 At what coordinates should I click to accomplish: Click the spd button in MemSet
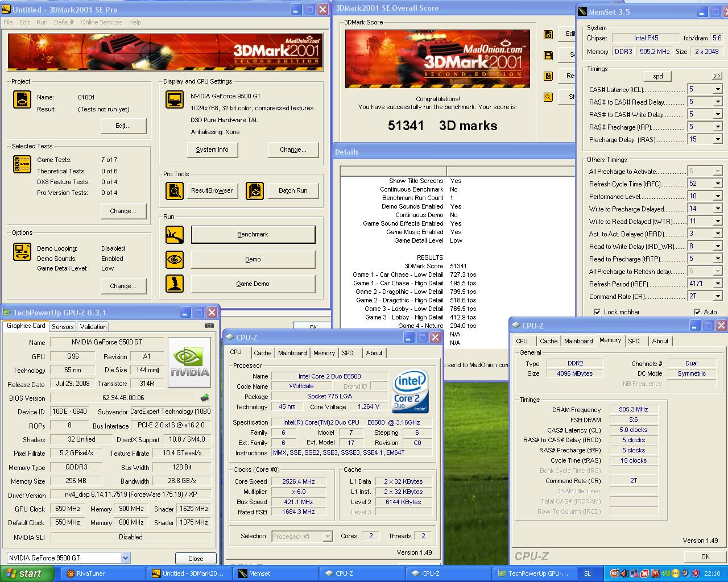(658, 76)
